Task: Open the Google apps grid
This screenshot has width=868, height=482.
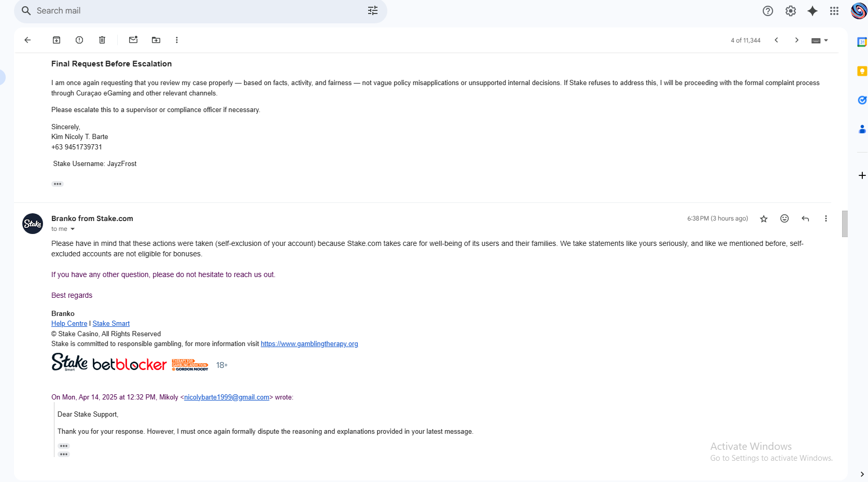Action: click(834, 11)
